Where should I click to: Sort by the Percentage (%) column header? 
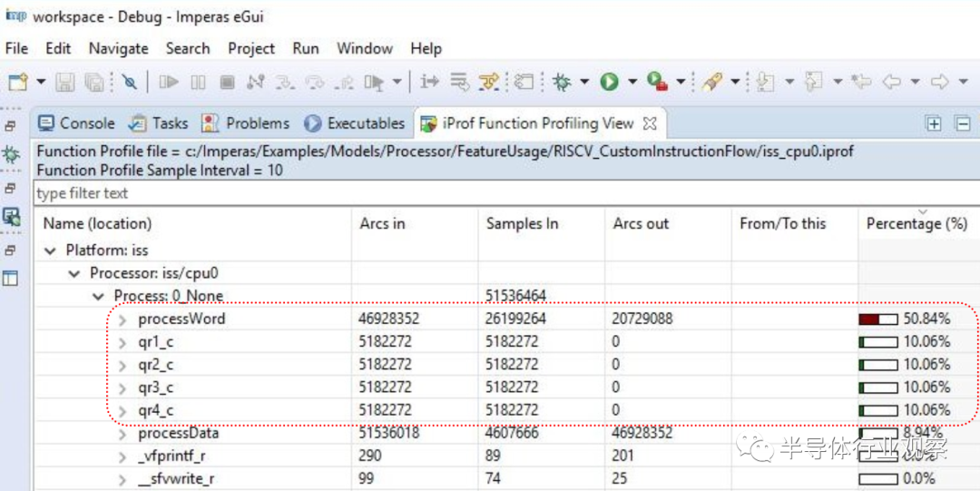pos(918,223)
